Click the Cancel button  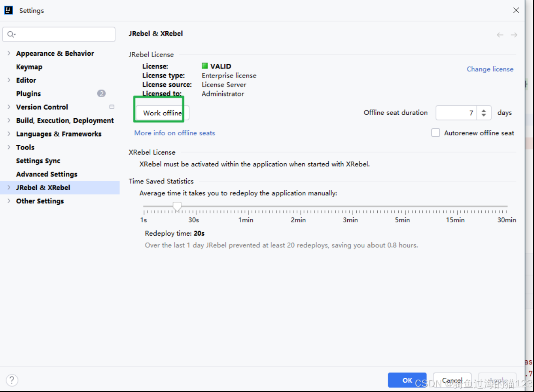[x=452, y=380]
